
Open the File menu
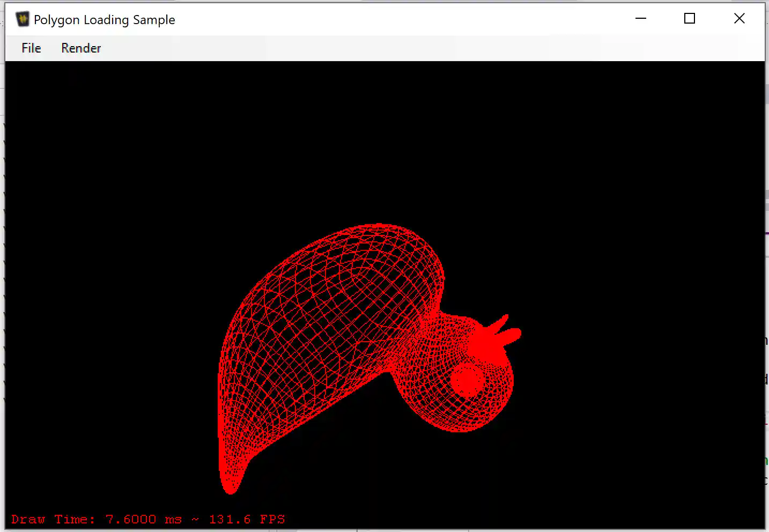coord(31,48)
